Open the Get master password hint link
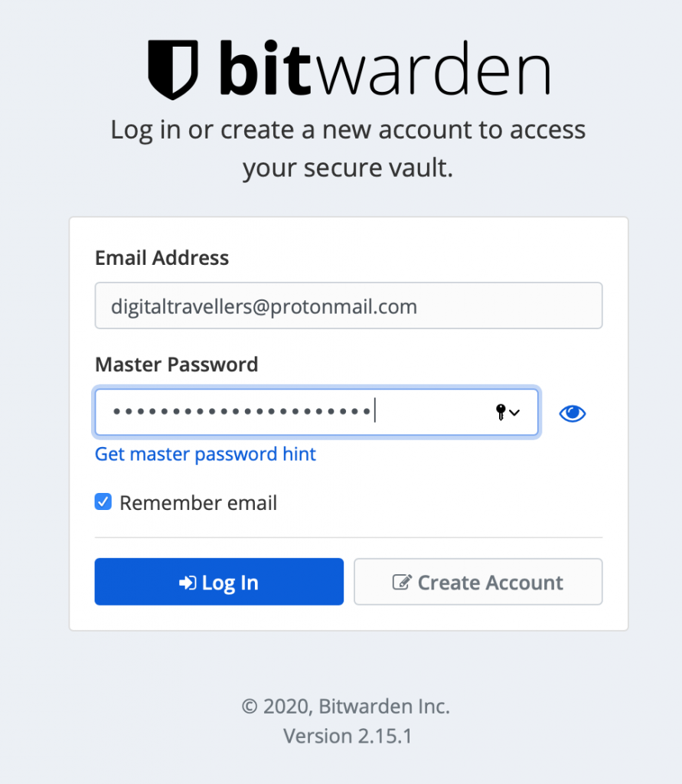The image size is (682, 784). pyautogui.click(x=205, y=454)
